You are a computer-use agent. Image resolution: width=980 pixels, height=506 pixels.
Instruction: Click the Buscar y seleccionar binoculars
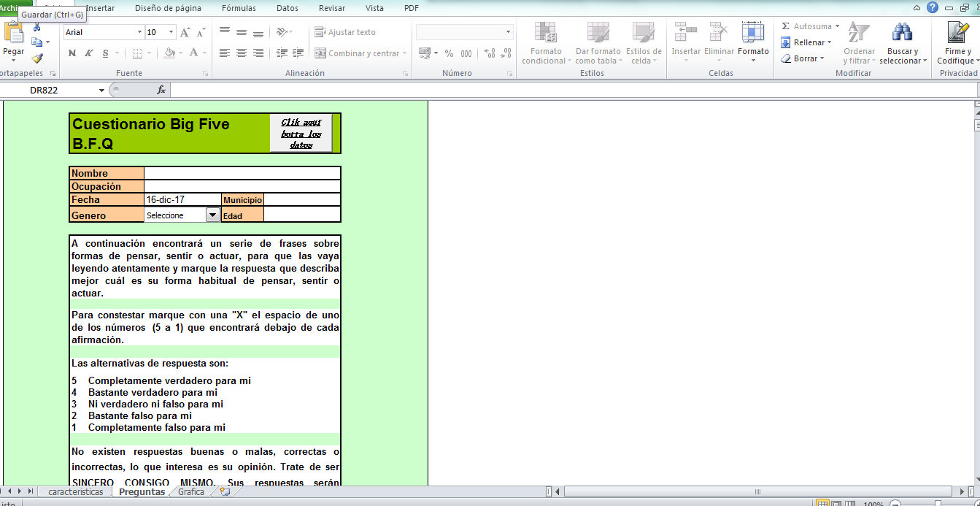[x=902, y=33]
